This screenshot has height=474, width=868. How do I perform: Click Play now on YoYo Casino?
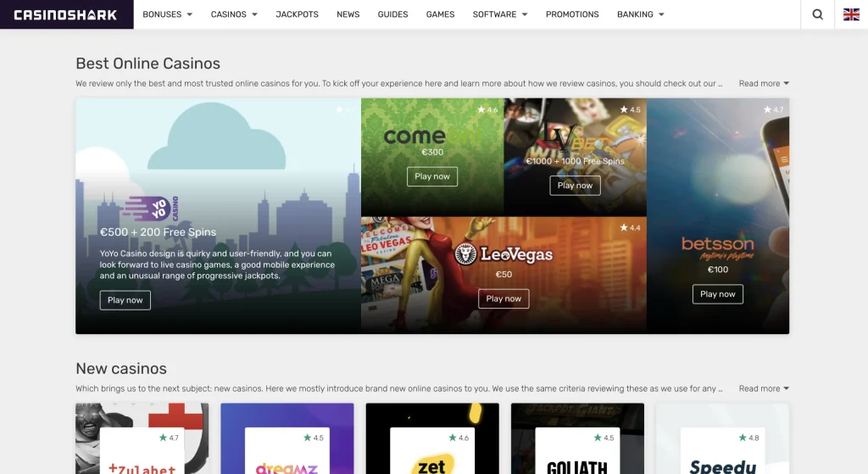coord(125,300)
